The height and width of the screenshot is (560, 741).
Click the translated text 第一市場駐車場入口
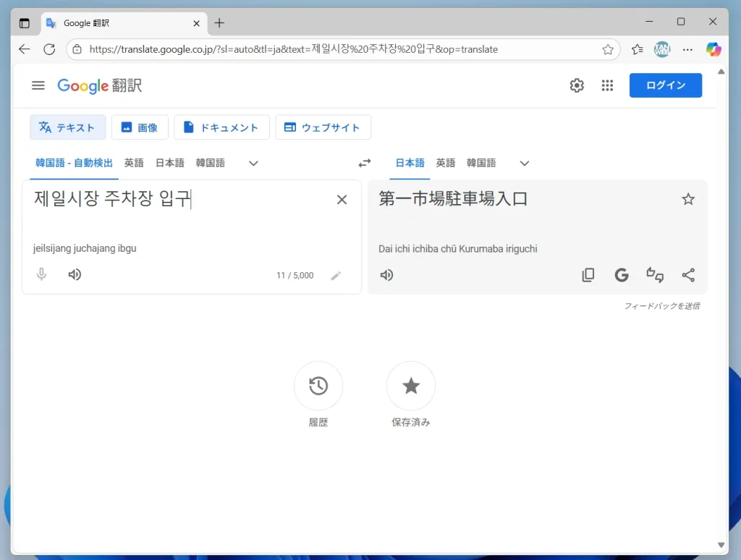click(x=453, y=199)
